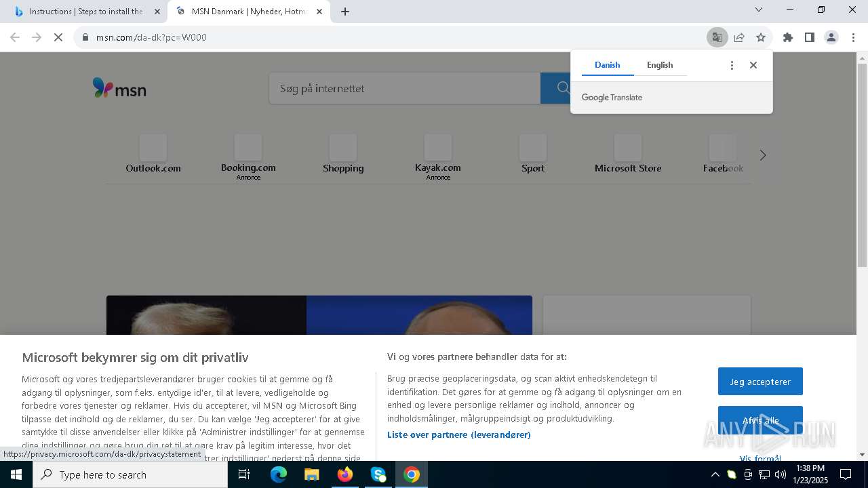The height and width of the screenshot is (488, 868).
Task: Click the MSN logo
Action: 119,88
